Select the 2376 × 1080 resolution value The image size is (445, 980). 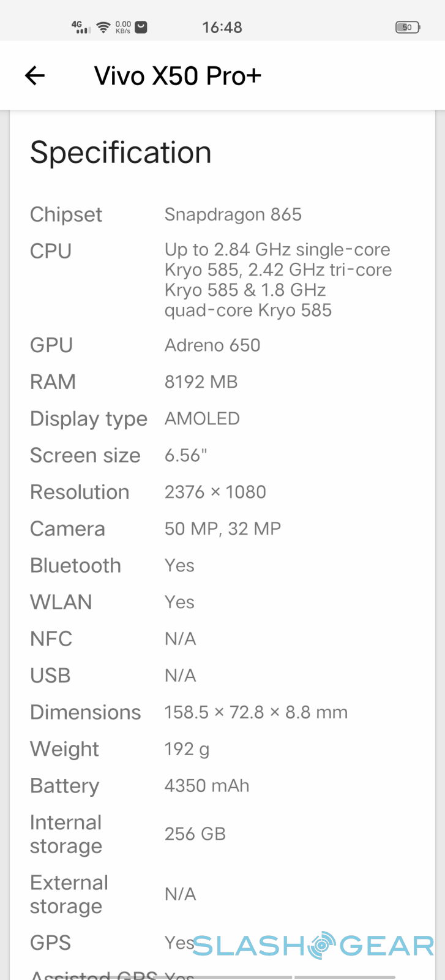[215, 492]
